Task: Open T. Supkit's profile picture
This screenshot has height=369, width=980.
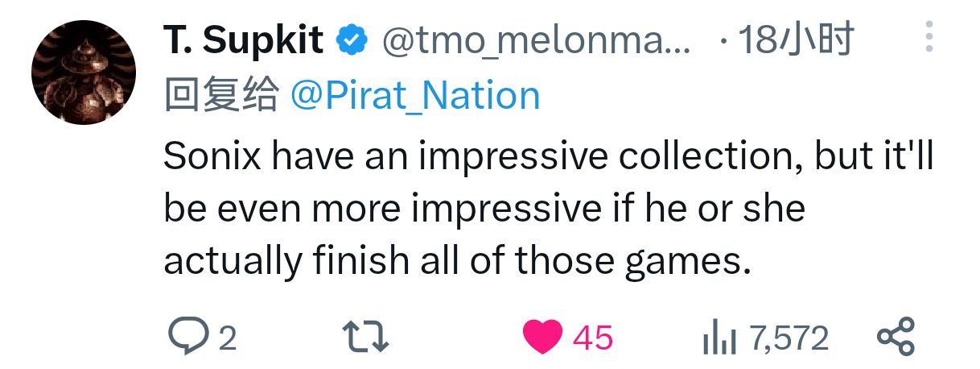Action: click(84, 72)
